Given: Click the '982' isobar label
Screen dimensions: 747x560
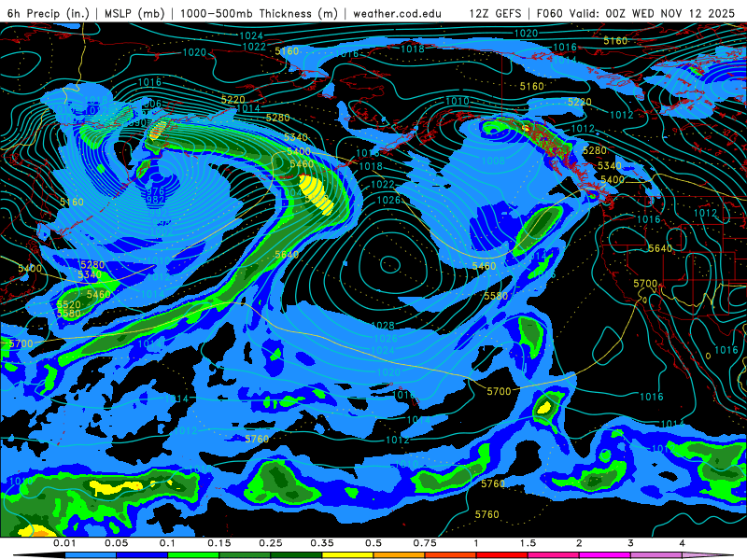Looking at the screenshot, I should (155, 200).
